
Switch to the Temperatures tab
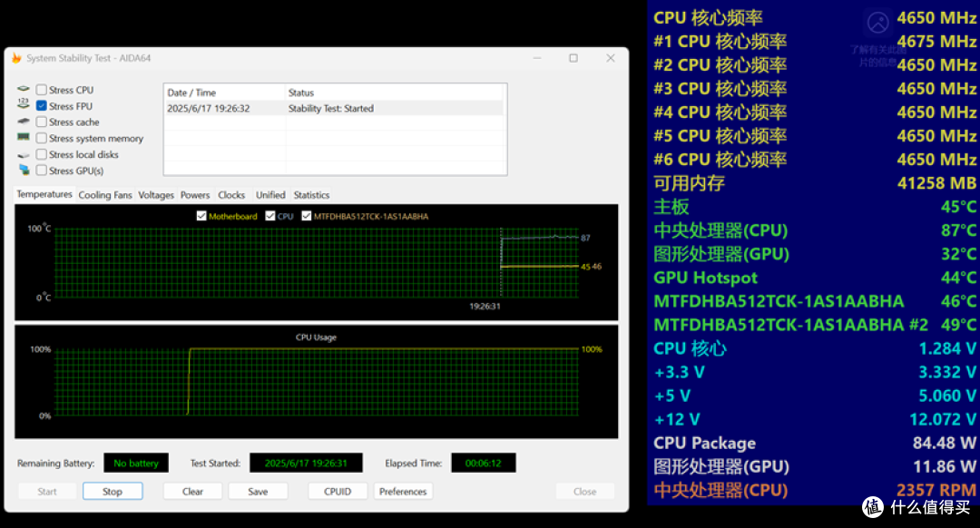pos(44,194)
